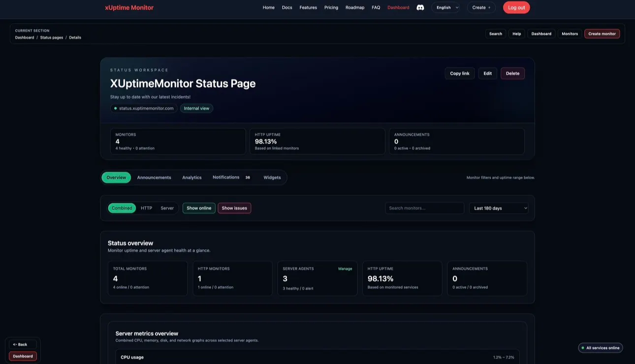
Task: Click the Create monitor button
Action: pos(602,34)
